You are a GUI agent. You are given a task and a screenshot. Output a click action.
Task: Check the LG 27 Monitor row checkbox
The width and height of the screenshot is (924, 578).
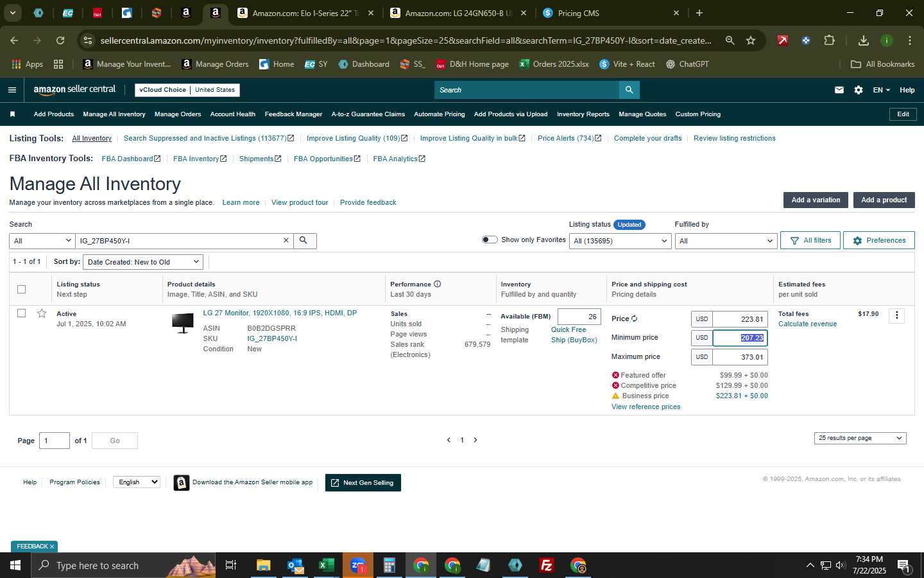pyautogui.click(x=21, y=313)
